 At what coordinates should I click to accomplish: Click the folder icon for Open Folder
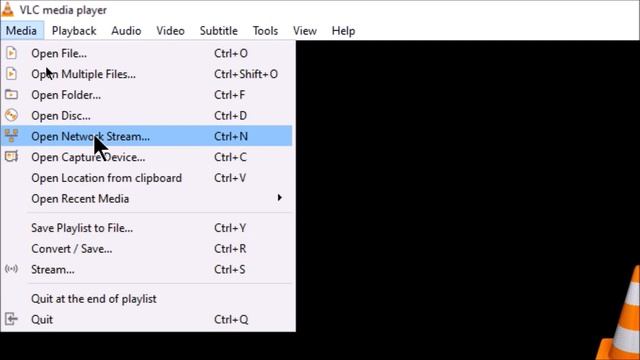(11, 95)
